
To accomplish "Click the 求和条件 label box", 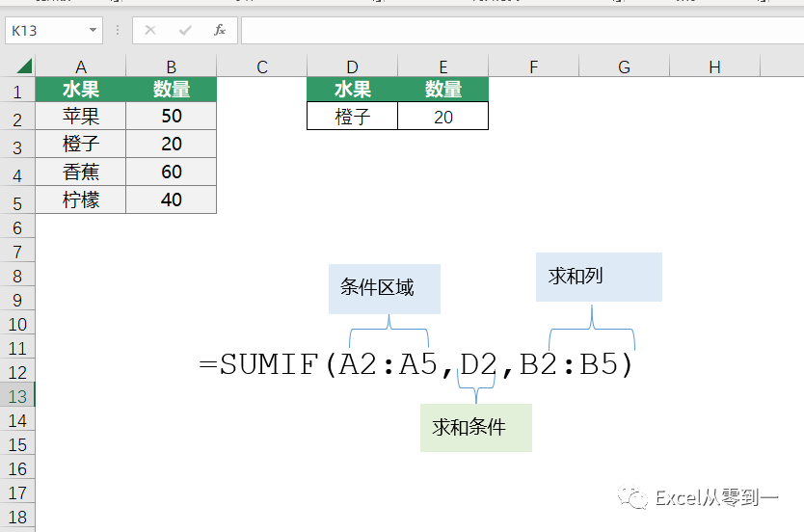I will (x=476, y=428).
